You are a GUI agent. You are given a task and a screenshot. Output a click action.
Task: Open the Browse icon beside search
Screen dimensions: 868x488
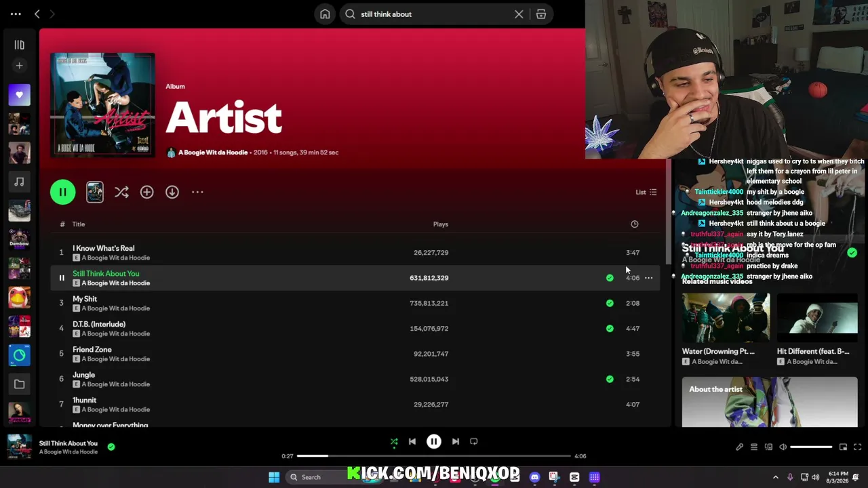(x=541, y=14)
